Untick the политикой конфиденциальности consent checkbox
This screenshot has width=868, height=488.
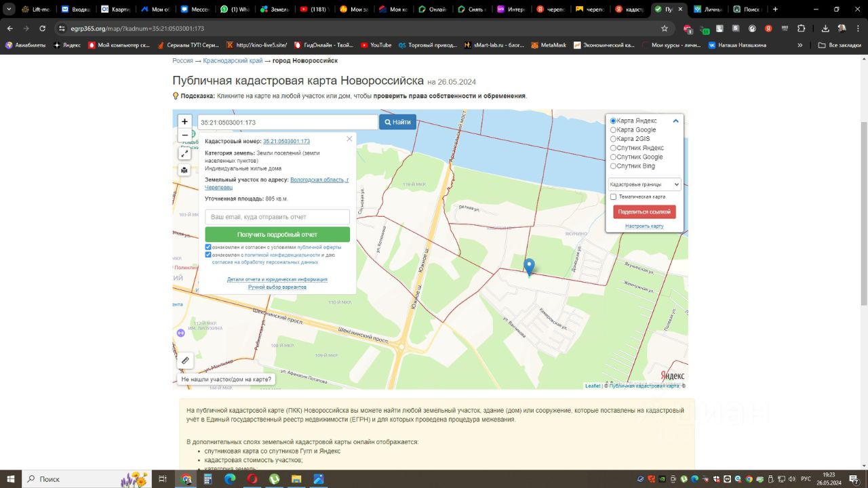(x=208, y=255)
